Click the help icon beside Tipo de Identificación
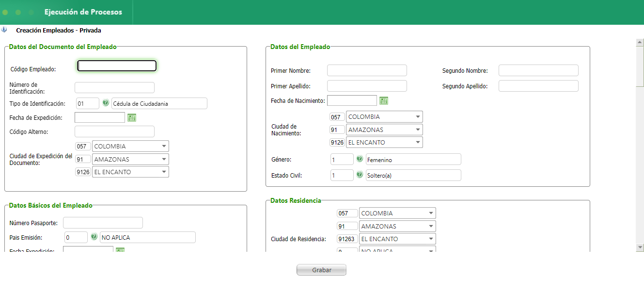 coord(106,103)
